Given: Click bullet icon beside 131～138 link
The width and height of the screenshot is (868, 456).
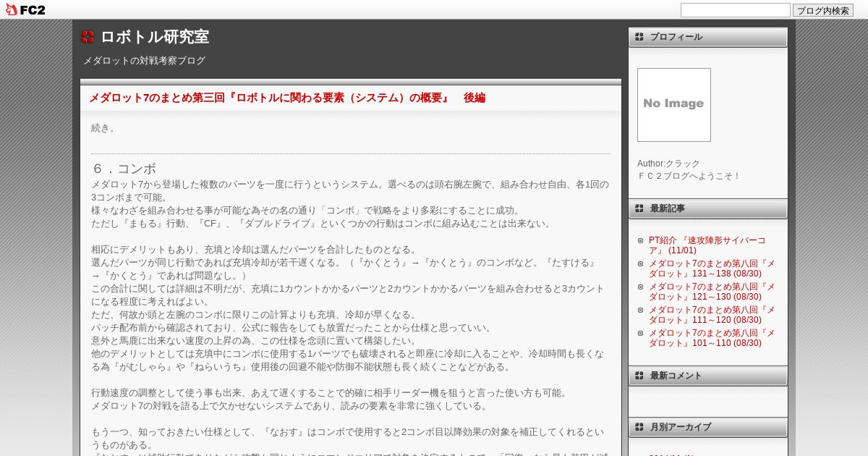Looking at the screenshot, I should (x=641, y=263).
